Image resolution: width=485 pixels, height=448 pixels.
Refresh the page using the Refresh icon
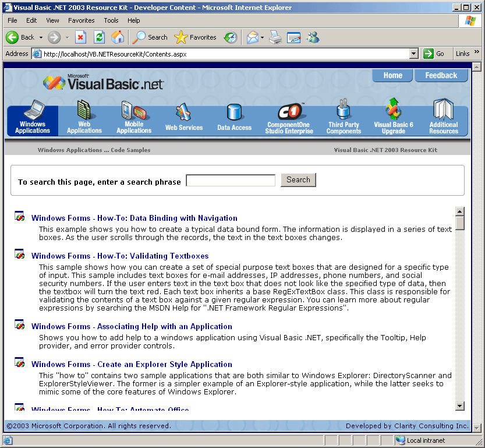click(x=99, y=37)
